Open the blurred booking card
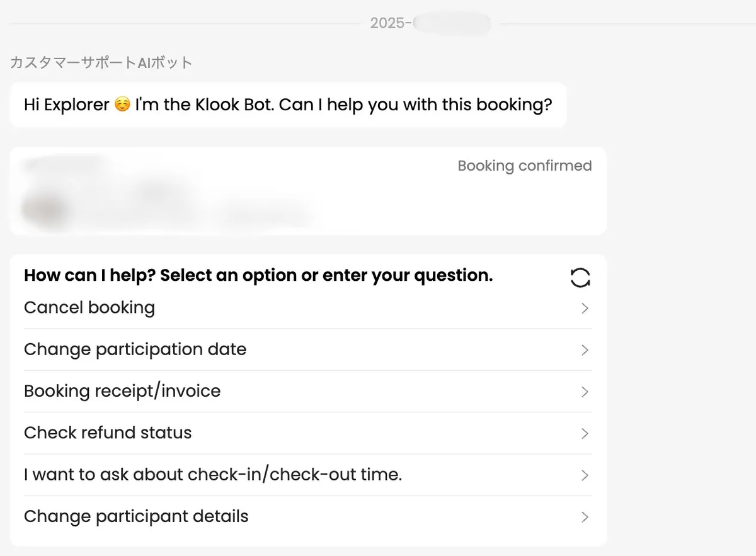The image size is (756, 556). coord(308,191)
